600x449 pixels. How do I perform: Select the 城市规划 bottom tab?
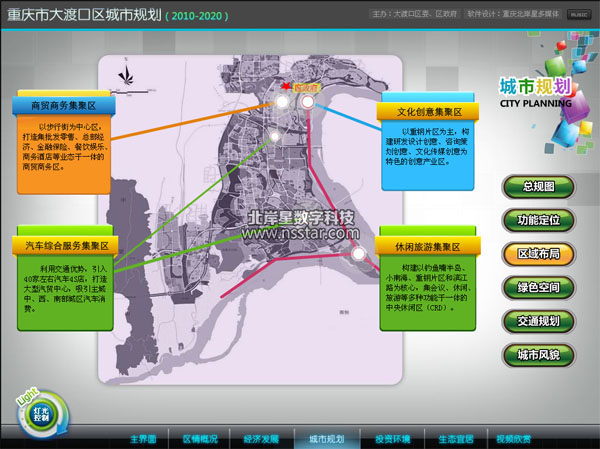point(326,439)
